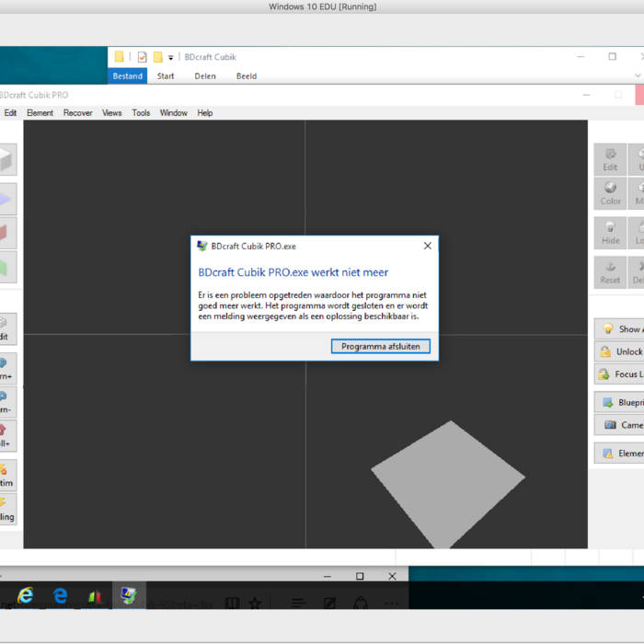Click the Color button in right panel
This screenshot has width=644, height=644.
coord(610,193)
